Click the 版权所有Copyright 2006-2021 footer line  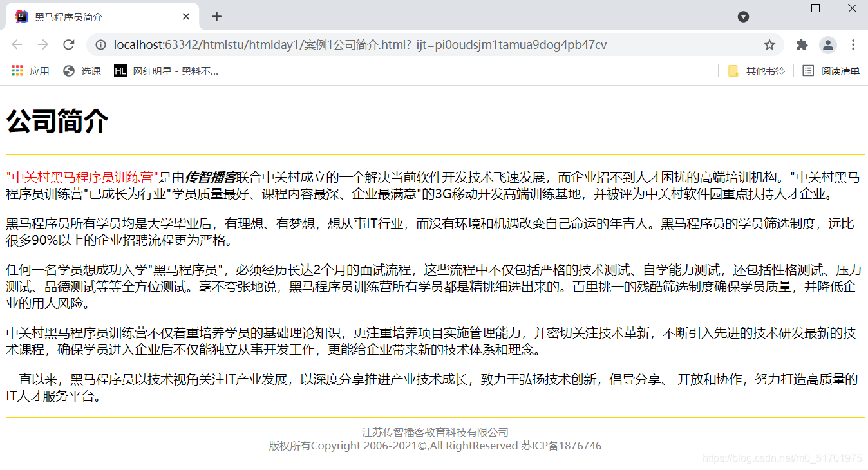[435, 446]
